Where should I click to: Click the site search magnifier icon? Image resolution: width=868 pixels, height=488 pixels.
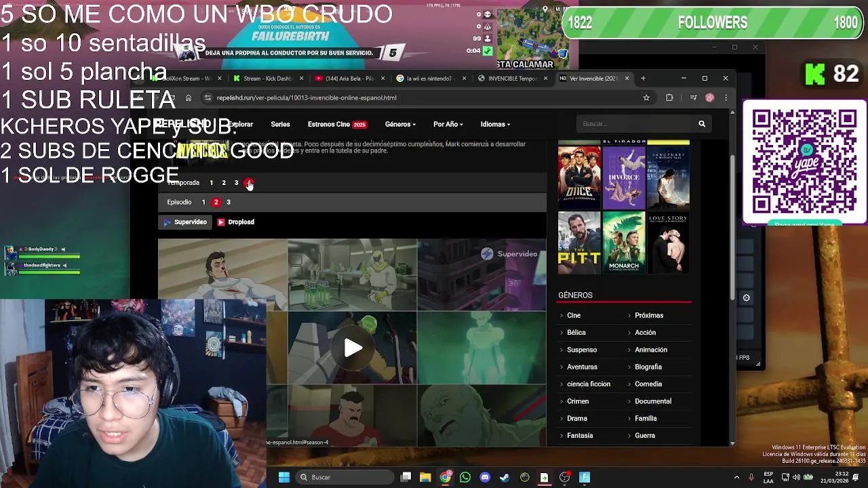[x=702, y=124]
